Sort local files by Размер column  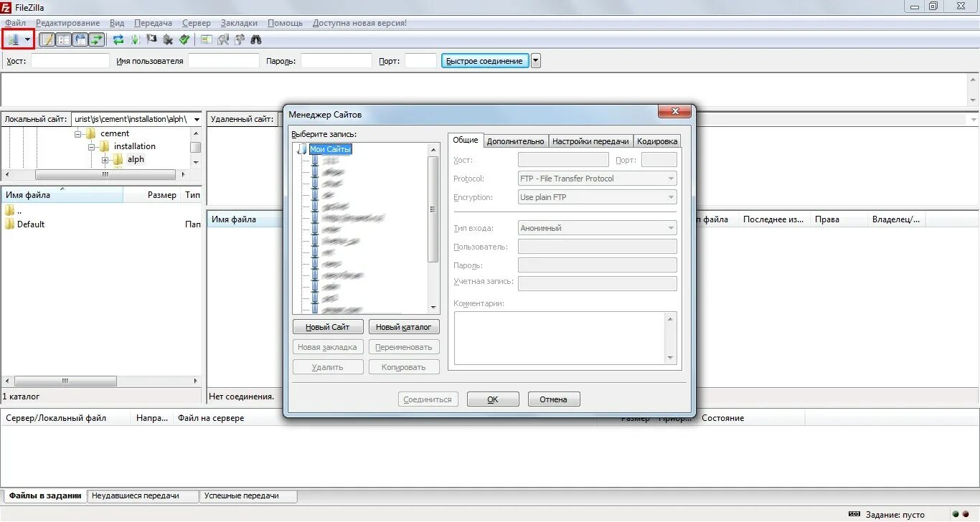(x=153, y=195)
